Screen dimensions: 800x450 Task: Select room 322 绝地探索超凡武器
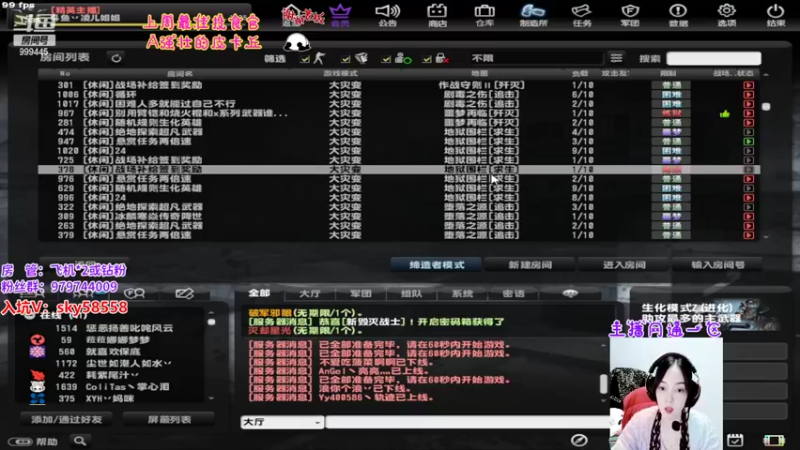(399, 207)
